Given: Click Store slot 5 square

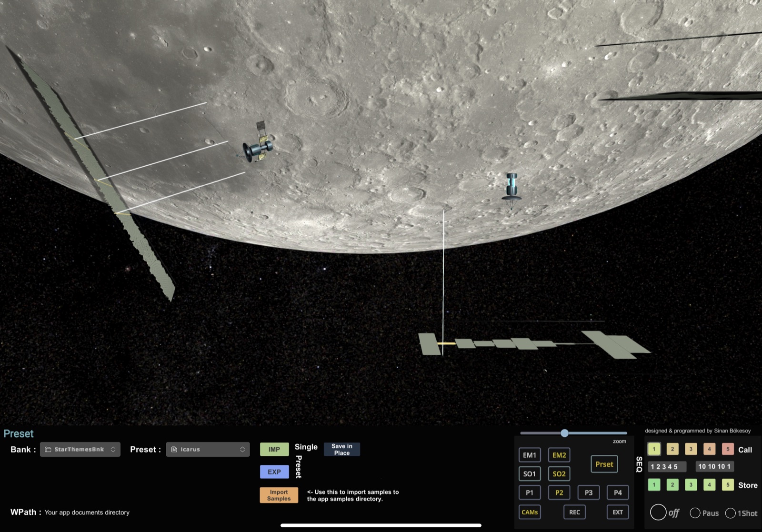Looking at the screenshot, I should click(727, 485).
